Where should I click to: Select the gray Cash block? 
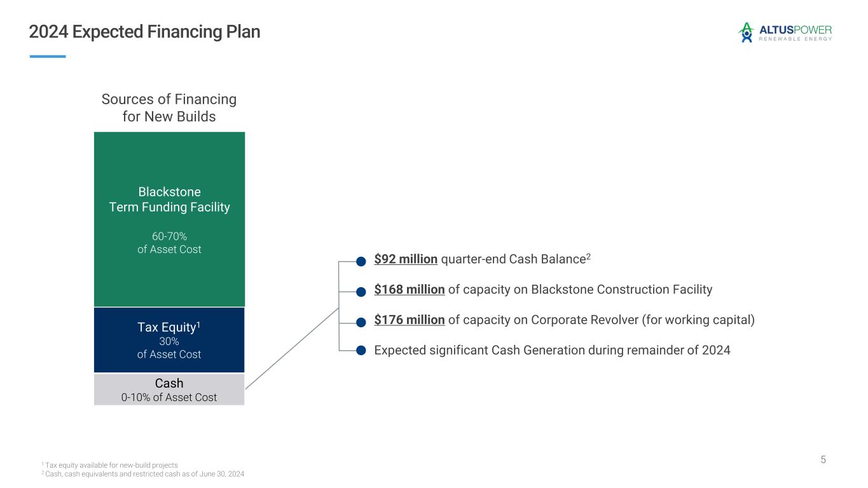coord(169,390)
